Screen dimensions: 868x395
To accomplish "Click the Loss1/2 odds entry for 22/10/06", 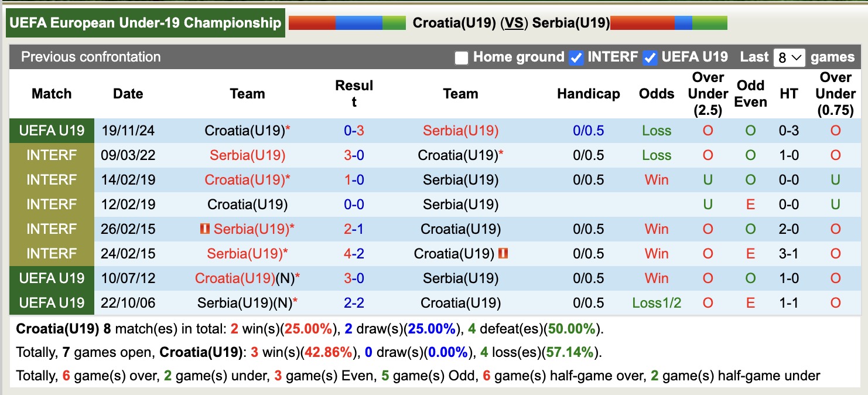I will pyautogui.click(x=655, y=303).
